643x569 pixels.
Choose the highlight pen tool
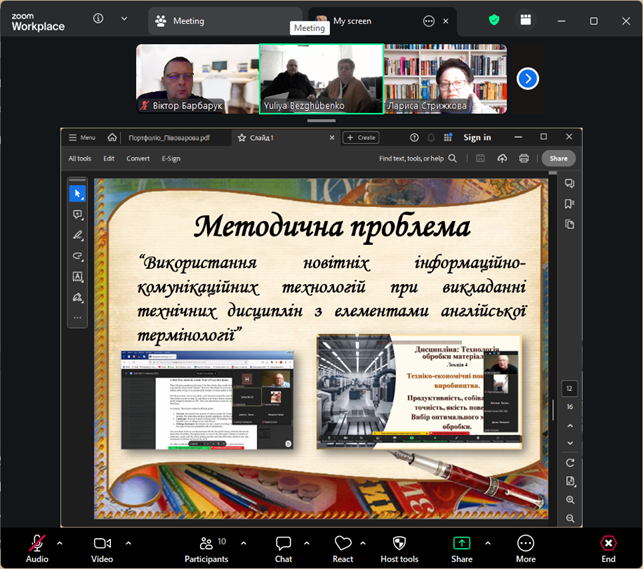pos(78,235)
